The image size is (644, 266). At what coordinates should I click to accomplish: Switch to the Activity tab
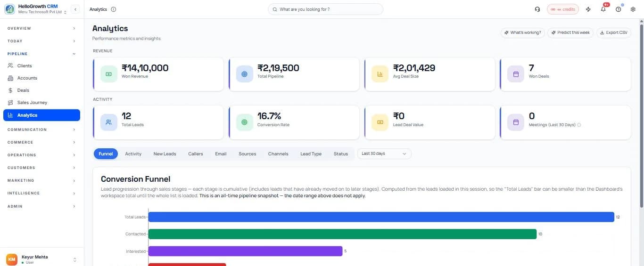click(x=133, y=154)
